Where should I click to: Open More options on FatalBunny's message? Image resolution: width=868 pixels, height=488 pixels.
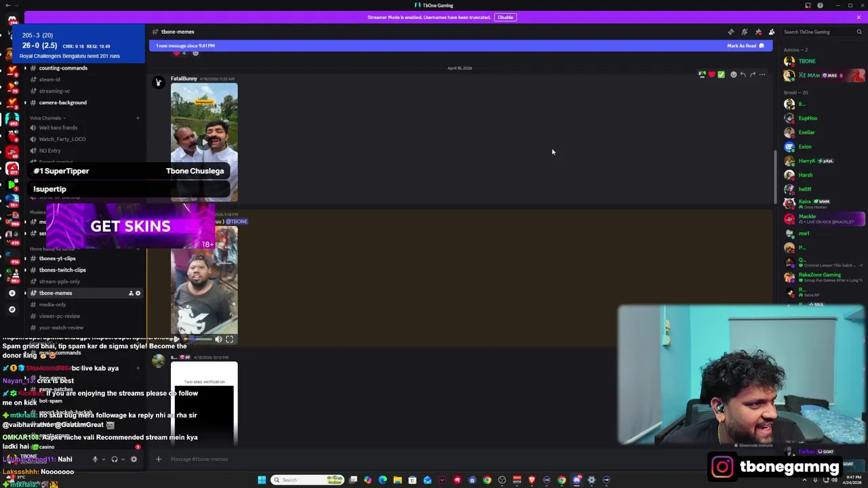click(x=762, y=75)
